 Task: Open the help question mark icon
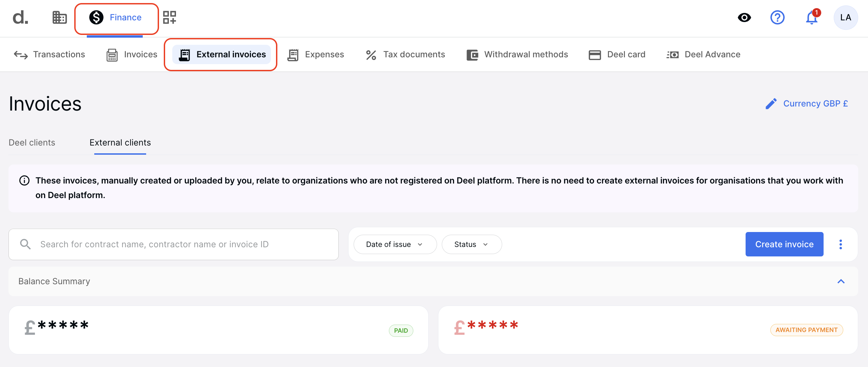(777, 17)
